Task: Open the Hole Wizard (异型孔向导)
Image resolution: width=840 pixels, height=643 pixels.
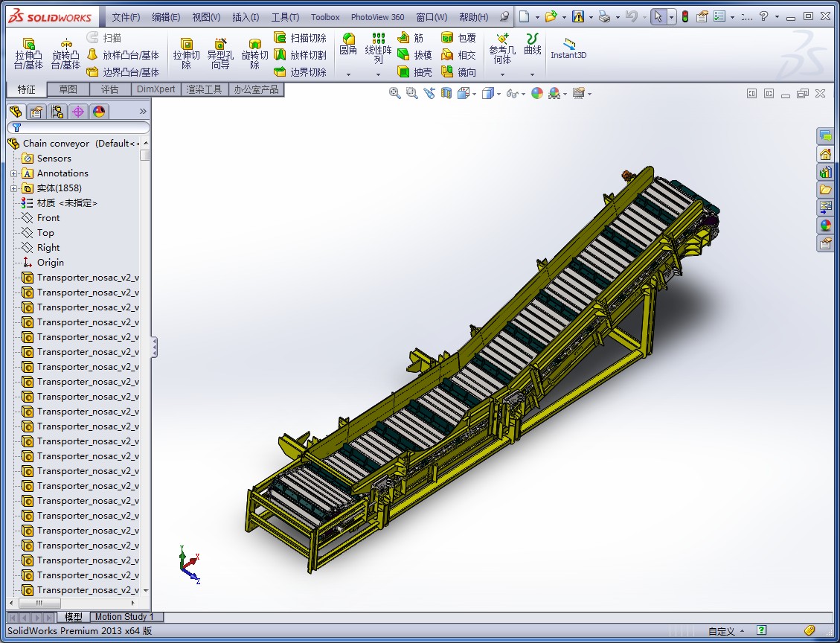Action: [x=220, y=54]
